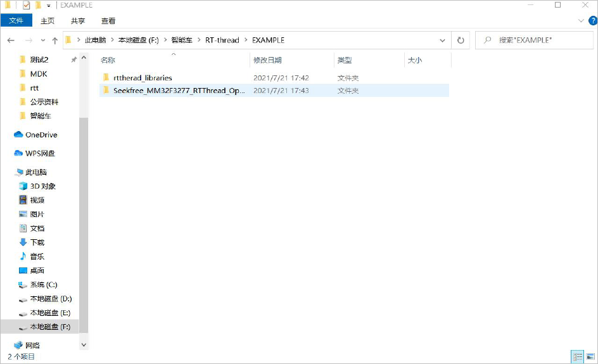Click the Seekfree_MM32F3277 folder icon
The height and width of the screenshot is (364, 598).
click(106, 91)
